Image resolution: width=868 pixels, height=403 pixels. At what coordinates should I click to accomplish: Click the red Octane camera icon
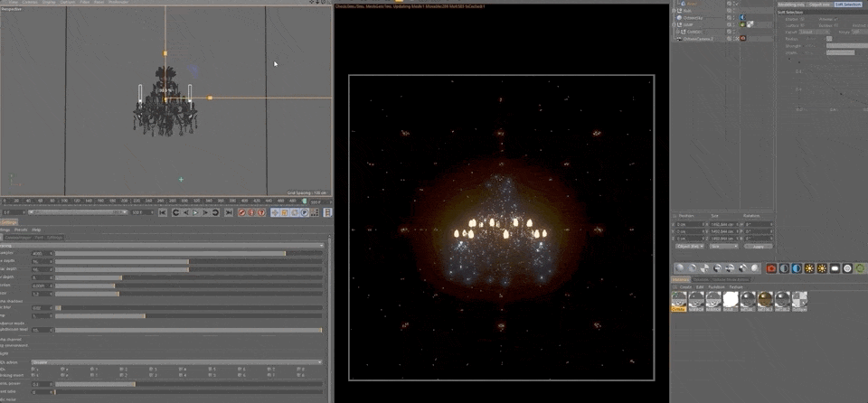[x=771, y=268]
